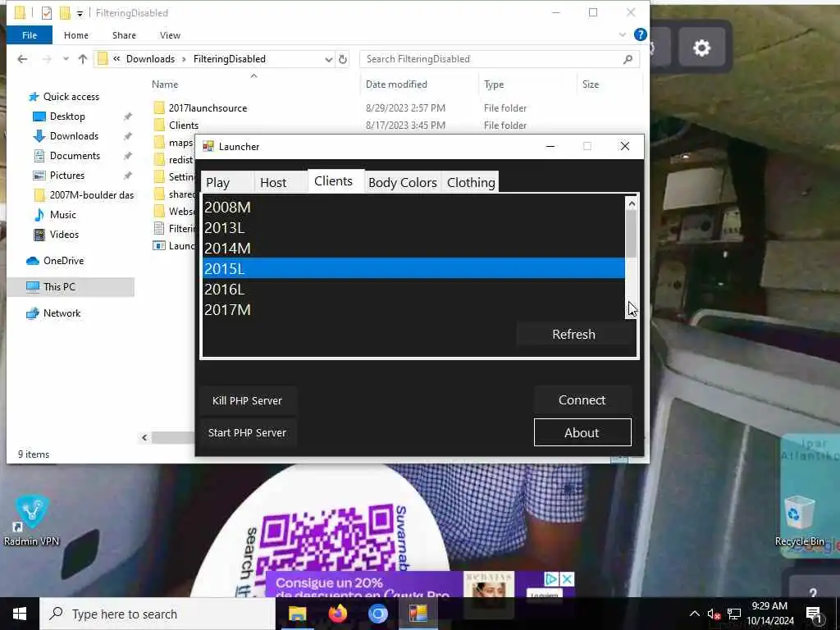Pick the 2016L client entry

413,290
